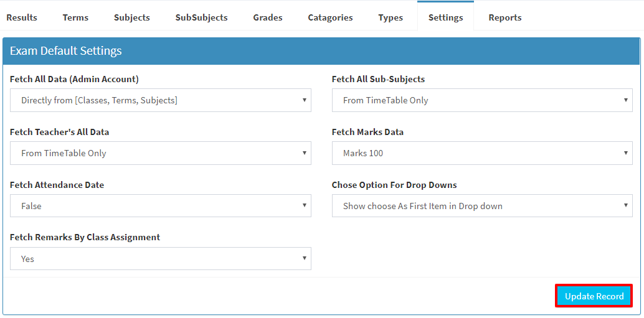Go to the Subjects tab

[132, 17]
